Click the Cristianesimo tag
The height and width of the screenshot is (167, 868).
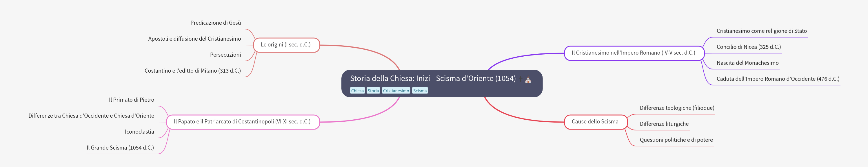click(396, 91)
